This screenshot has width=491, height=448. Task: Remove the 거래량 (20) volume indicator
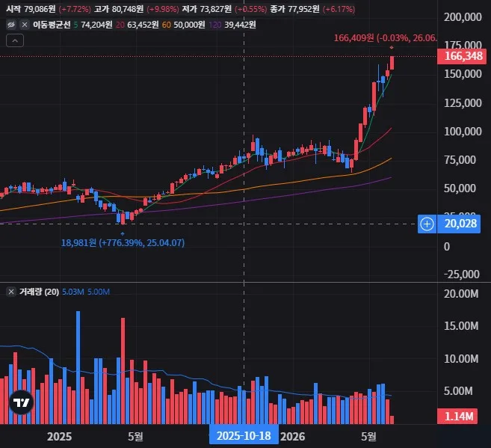pyautogui.click(x=11, y=292)
